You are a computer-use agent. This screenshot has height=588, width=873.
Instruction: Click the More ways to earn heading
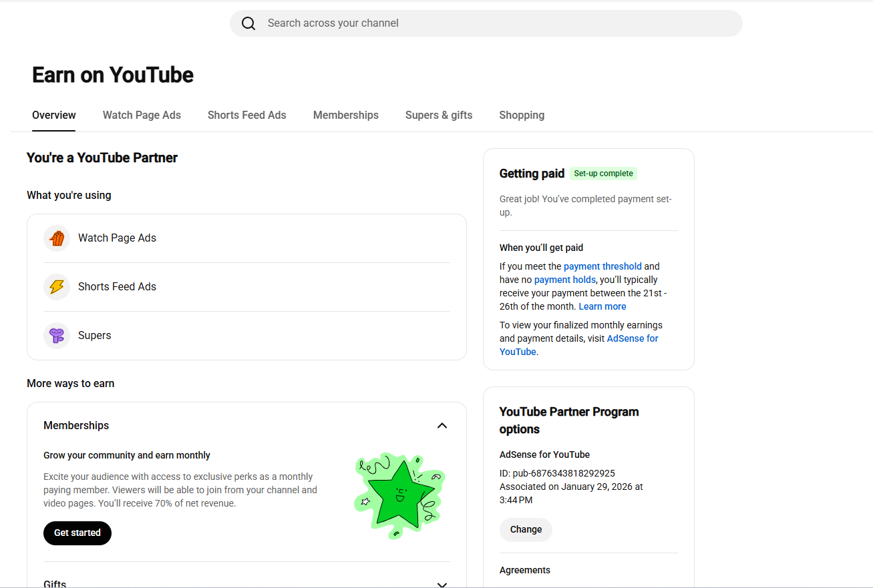(x=71, y=384)
